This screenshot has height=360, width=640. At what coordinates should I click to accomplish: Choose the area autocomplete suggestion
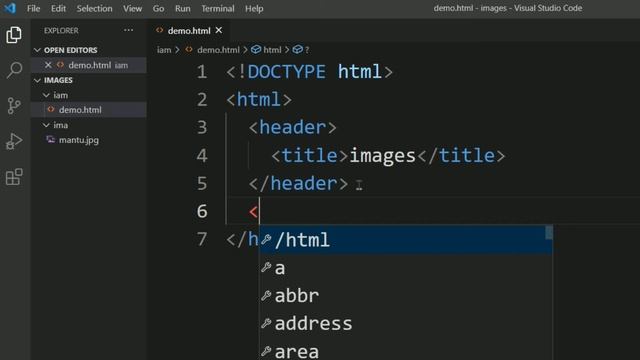(406, 350)
